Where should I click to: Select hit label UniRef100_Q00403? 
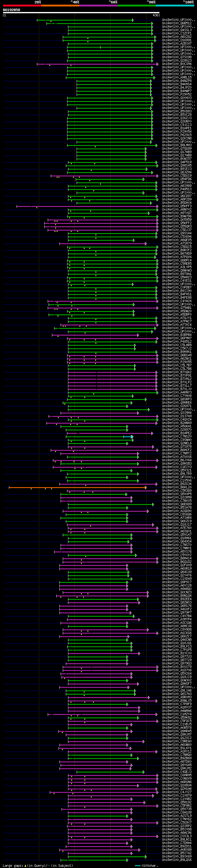[x=177, y=98]
